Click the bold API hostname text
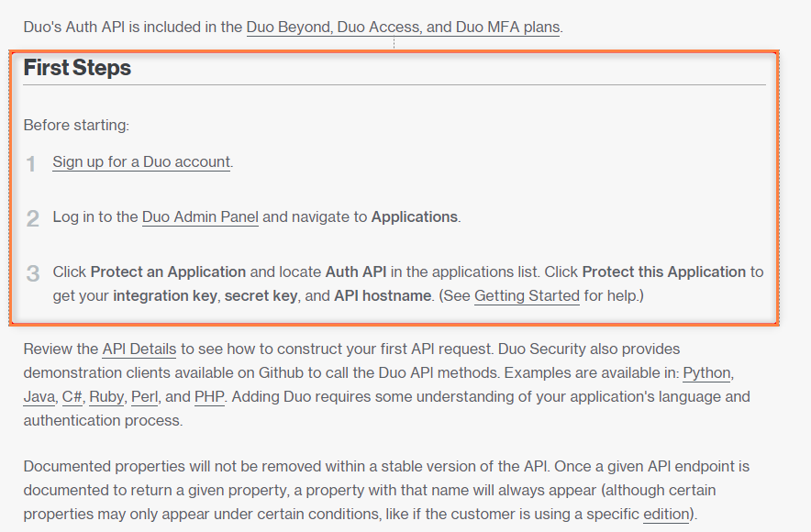 tap(383, 295)
